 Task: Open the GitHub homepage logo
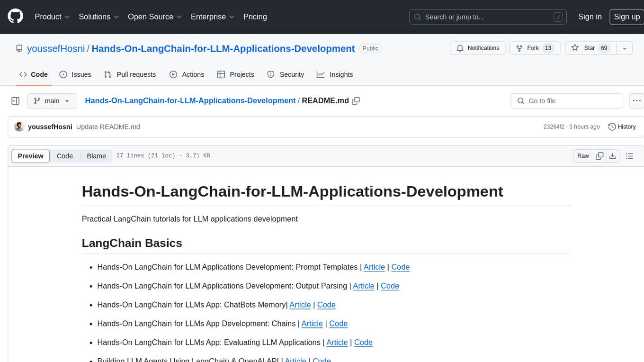click(x=15, y=17)
